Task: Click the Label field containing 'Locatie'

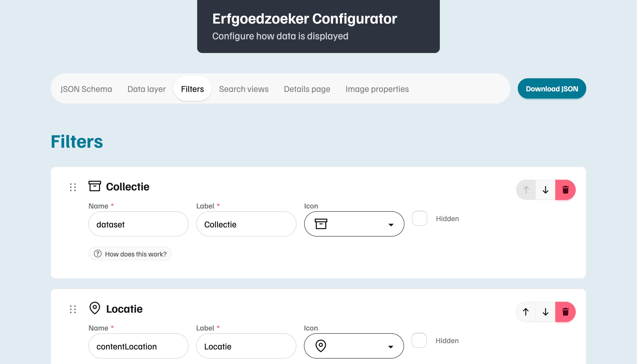Action: [246, 346]
